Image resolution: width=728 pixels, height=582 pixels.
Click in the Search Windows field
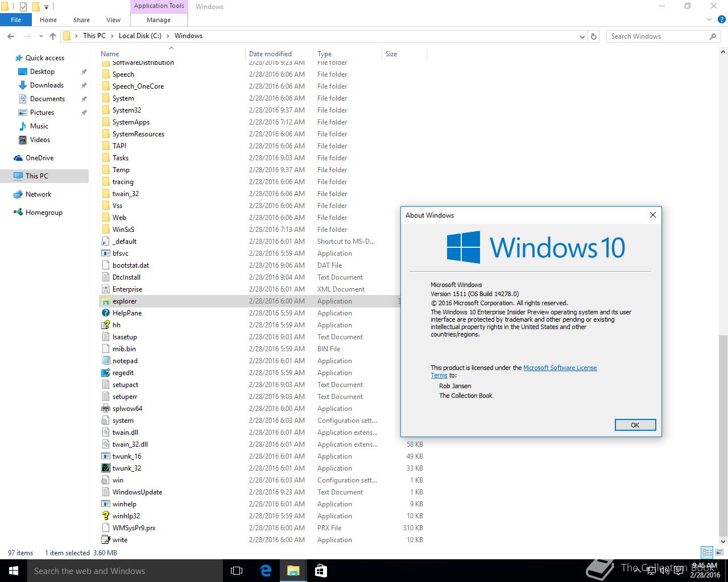[x=657, y=36]
